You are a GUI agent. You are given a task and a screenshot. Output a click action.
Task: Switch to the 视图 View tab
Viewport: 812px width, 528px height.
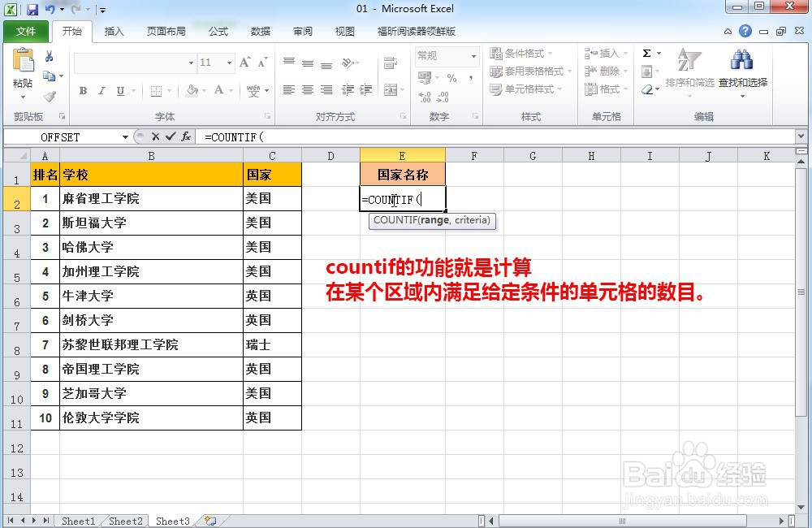[345, 32]
